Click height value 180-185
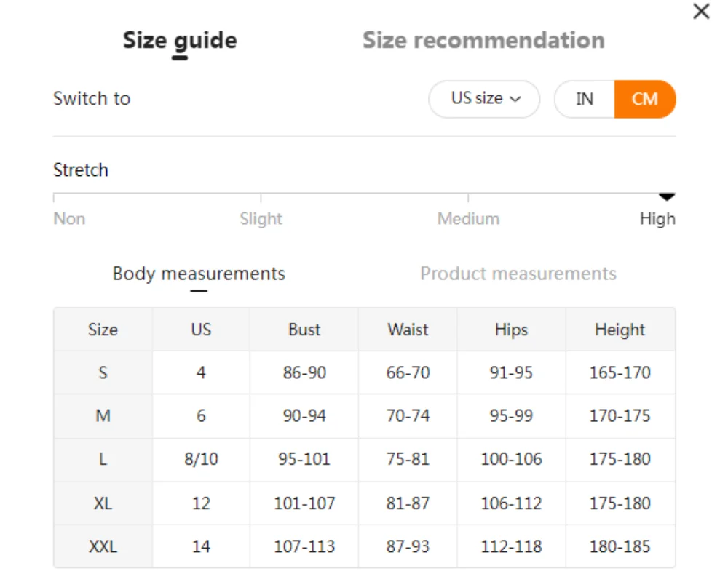 (x=620, y=546)
